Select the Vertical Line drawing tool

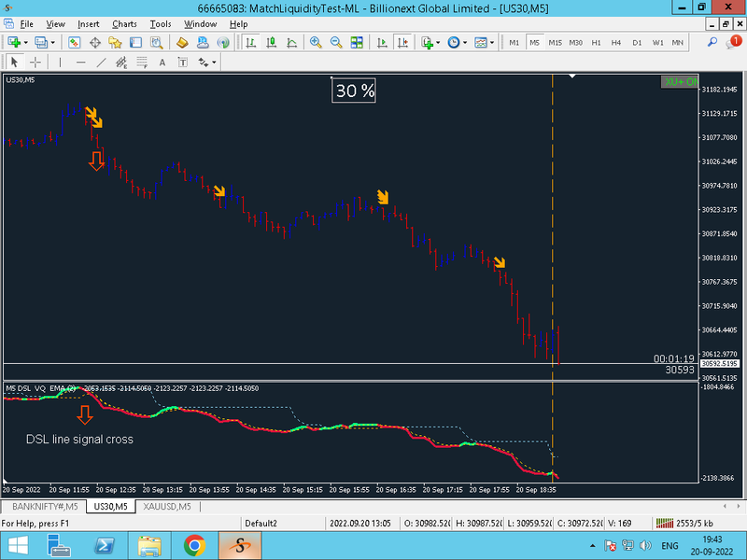pyautogui.click(x=60, y=63)
